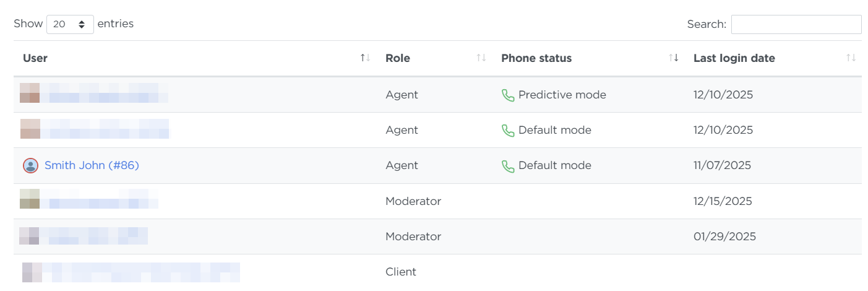Click the Phone status column header
868x291 pixels.
click(x=536, y=58)
